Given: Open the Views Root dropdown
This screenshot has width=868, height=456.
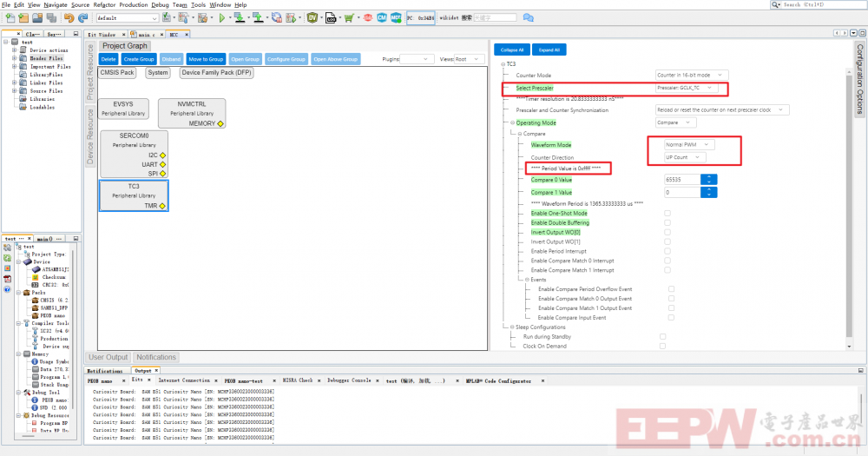Looking at the screenshot, I should [x=469, y=59].
